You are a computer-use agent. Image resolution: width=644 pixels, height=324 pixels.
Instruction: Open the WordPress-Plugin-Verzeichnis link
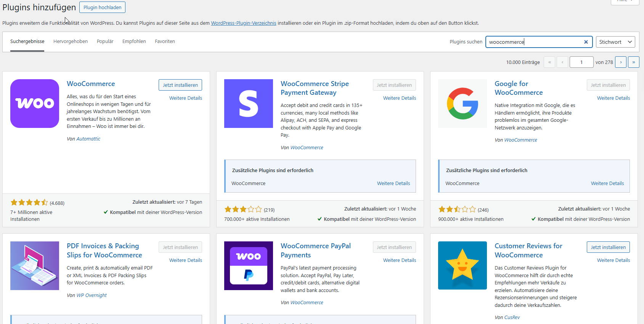pyautogui.click(x=244, y=23)
